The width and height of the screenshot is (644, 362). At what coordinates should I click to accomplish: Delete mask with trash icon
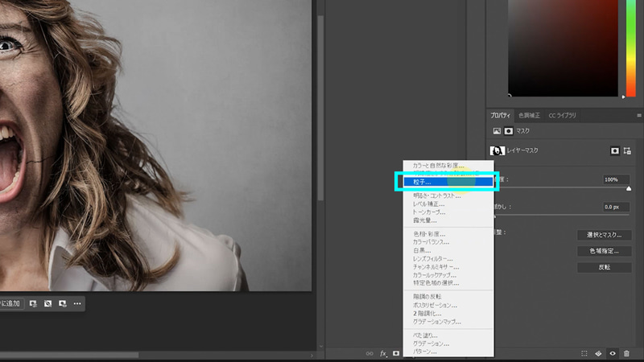tap(626, 353)
